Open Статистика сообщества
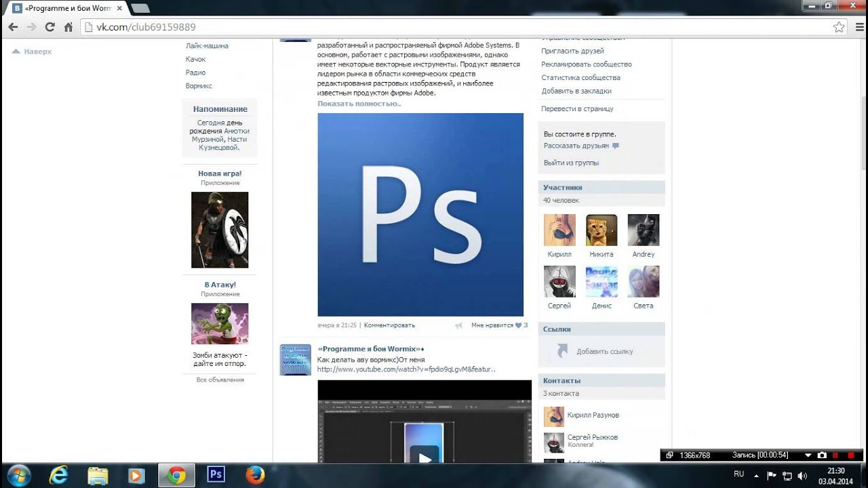 click(580, 77)
